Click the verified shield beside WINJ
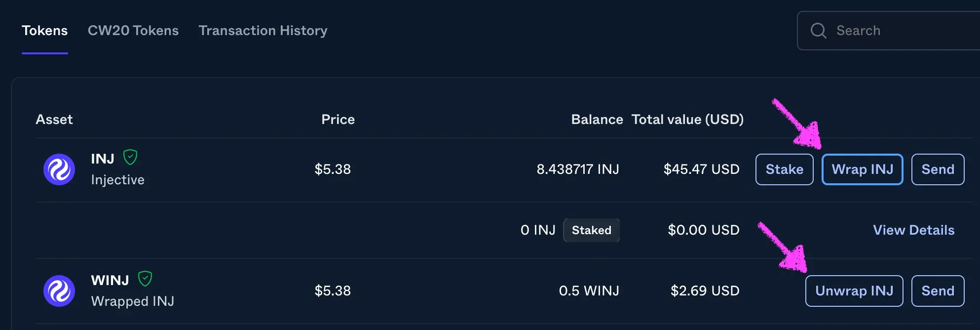The height and width of the screenshot is (330, 980). click(145, 279)
